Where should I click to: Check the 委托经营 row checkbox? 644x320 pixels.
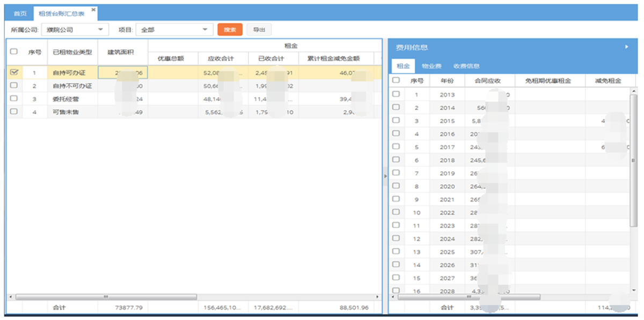(x=14, y=99)
